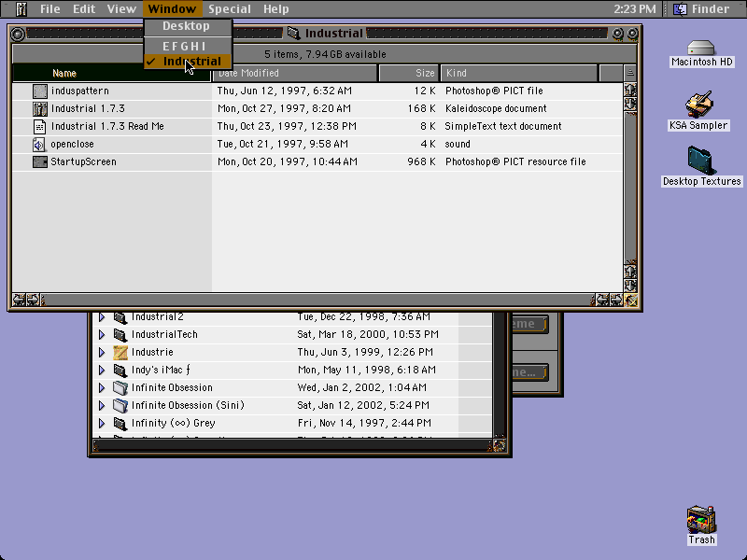Choose checked Industrial item in Window menu

(x=188, y=62)
